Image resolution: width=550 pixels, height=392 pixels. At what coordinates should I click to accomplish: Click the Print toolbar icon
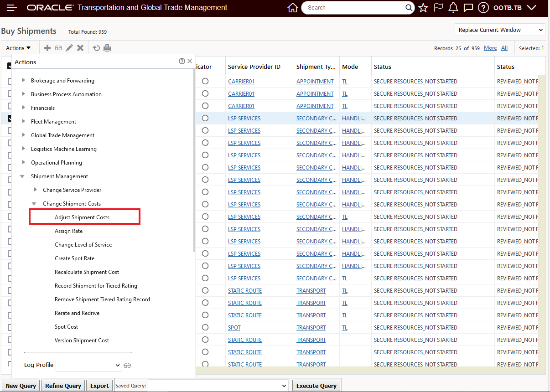[x=107, y=48]
